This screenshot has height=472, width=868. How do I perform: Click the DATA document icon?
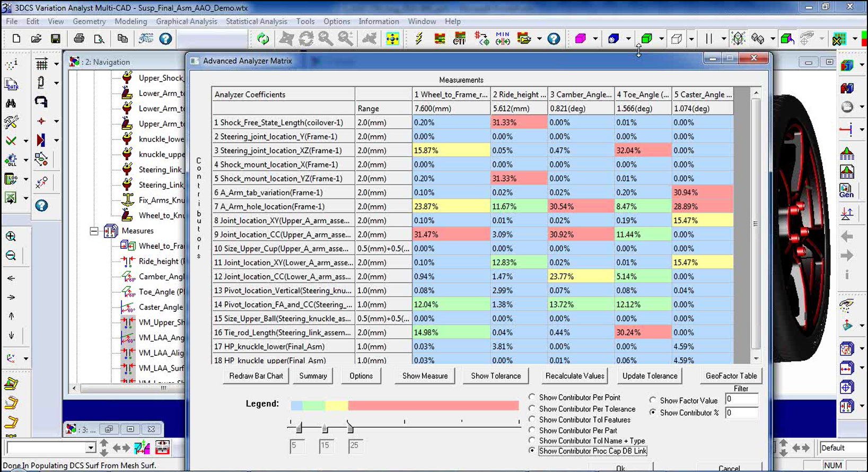[11, 84]
